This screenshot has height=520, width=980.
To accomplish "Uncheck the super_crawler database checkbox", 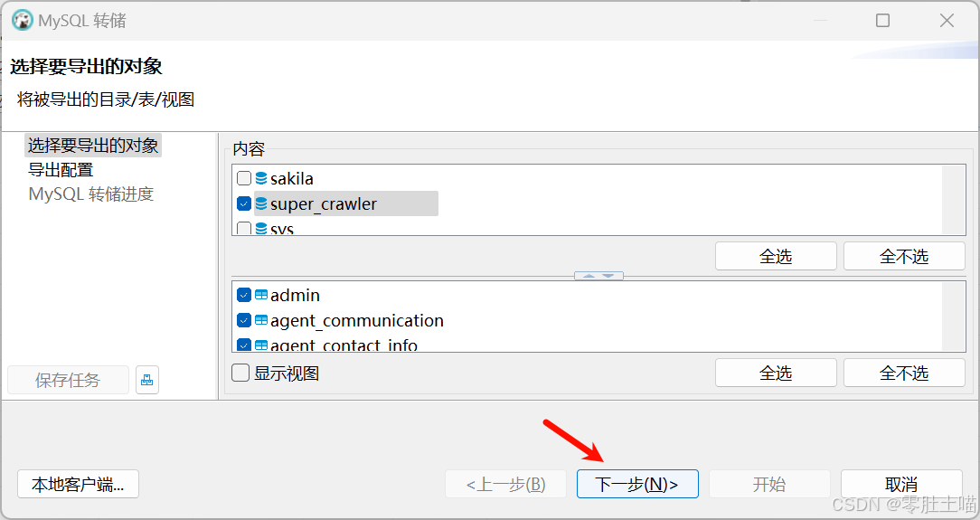I will pos(244,203).
